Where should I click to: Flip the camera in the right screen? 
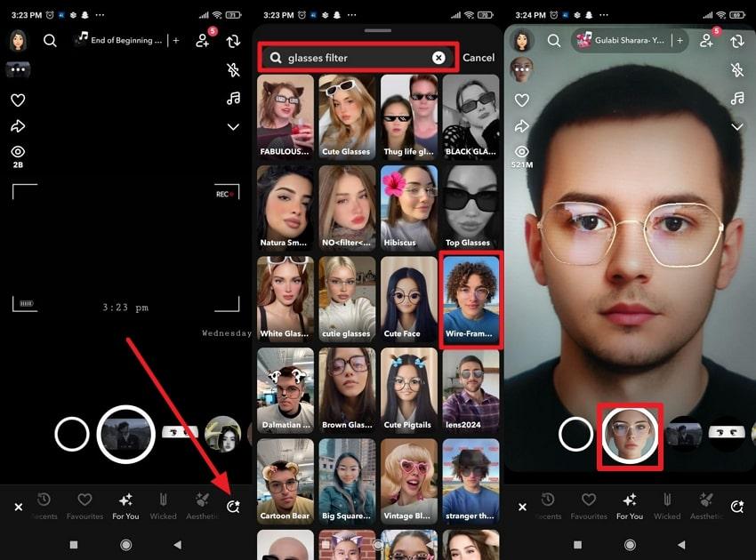[x=737, y=41]
